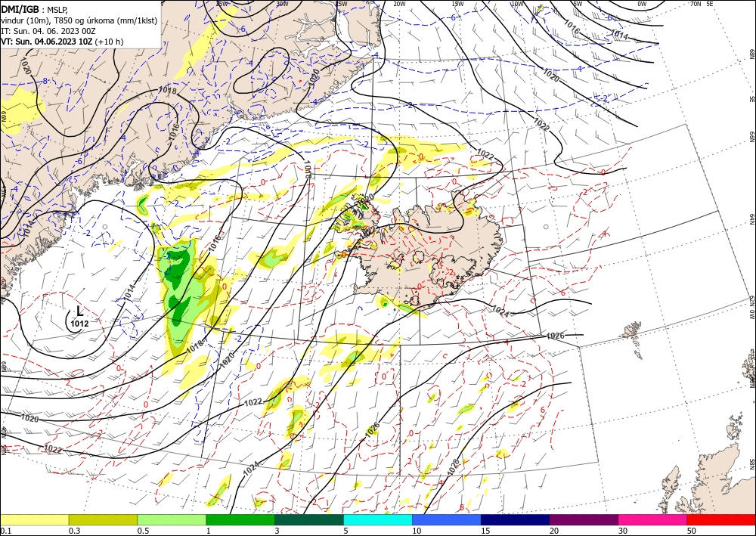
Task: Click the "DMI/IGB : MSLP," title text
Action: (35, 8)
